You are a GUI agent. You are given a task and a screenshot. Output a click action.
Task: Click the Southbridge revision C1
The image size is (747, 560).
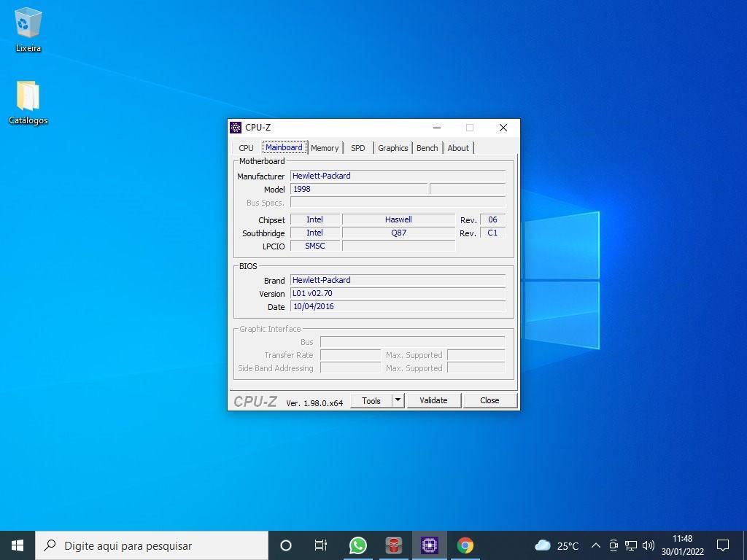click(492, 233)
